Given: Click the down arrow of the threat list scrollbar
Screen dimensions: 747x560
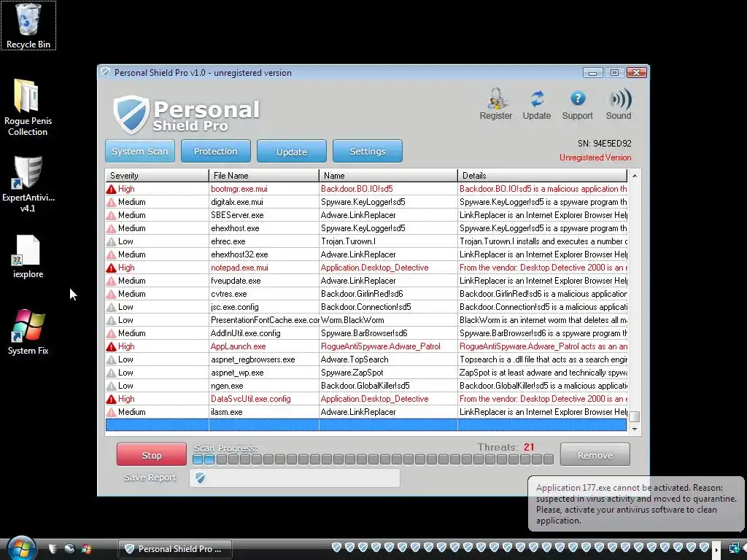Looking at the screenshot, I should [634, 429].
